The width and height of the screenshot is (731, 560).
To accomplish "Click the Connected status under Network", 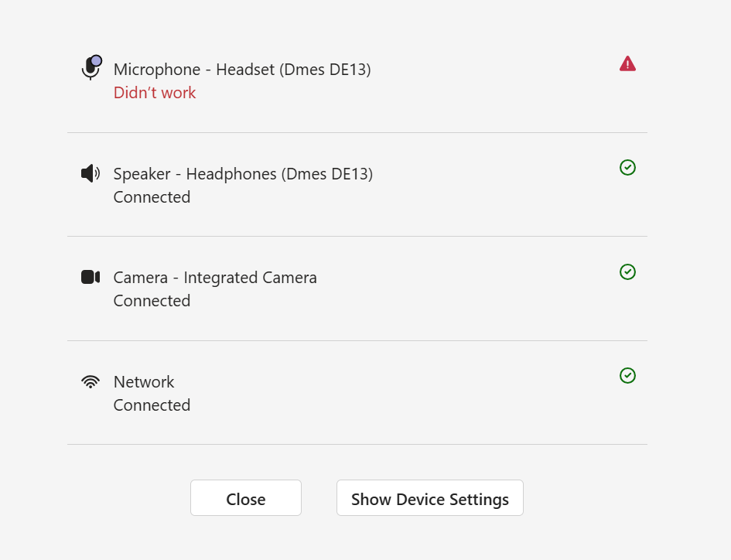I will [152, 405].
